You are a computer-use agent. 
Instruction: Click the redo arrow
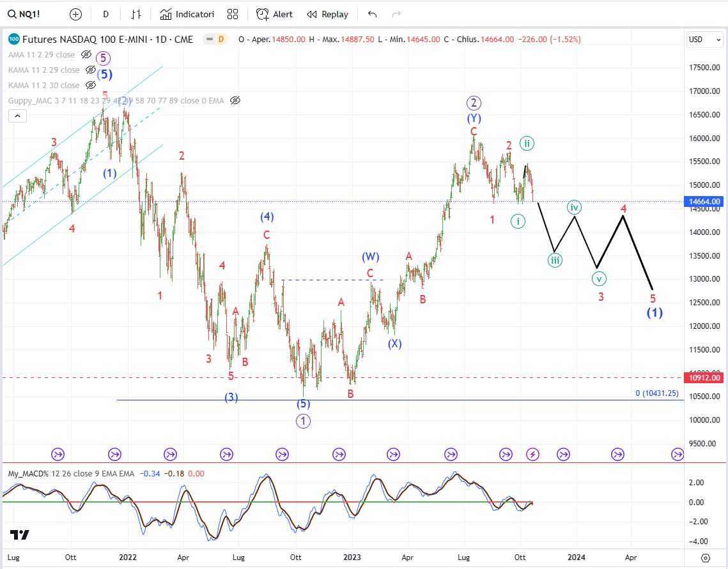pyautogui.click(x=396, y=15)
